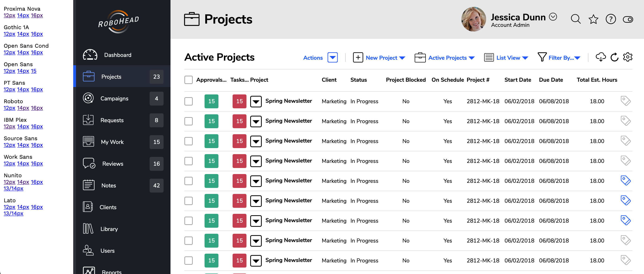
Task: Open the table settings gear icon
Action: pos(628,57)
